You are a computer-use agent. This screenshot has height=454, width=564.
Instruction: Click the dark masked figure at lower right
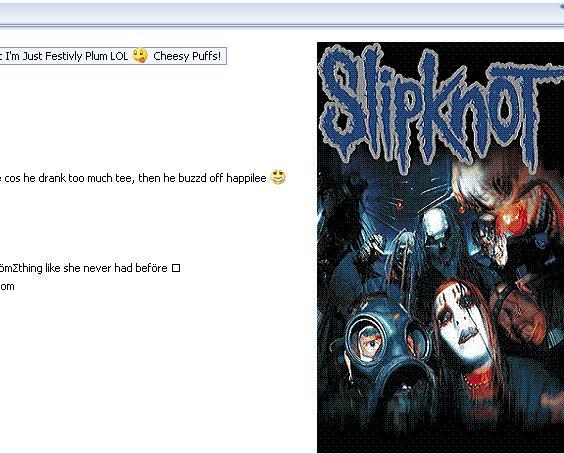point(525,313)
